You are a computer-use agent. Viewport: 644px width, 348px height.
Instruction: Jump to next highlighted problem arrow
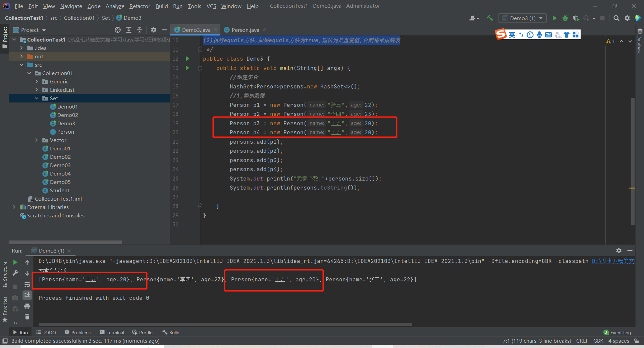(x=630, y=41)
